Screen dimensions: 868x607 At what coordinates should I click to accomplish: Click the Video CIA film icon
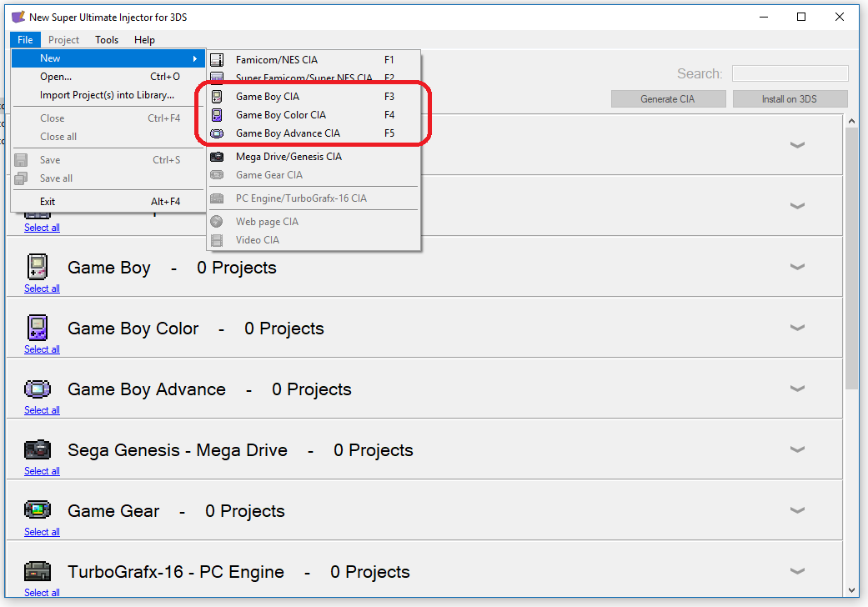(217, 240)
